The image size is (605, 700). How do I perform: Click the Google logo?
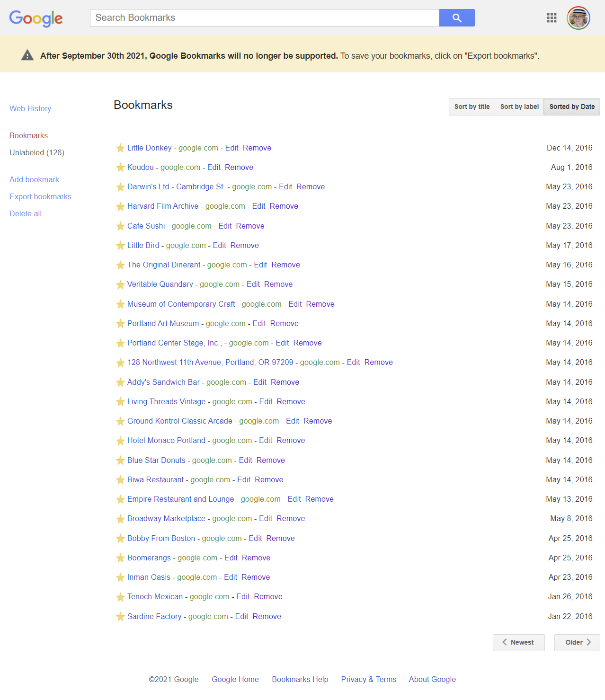click(x=36, y=18)
